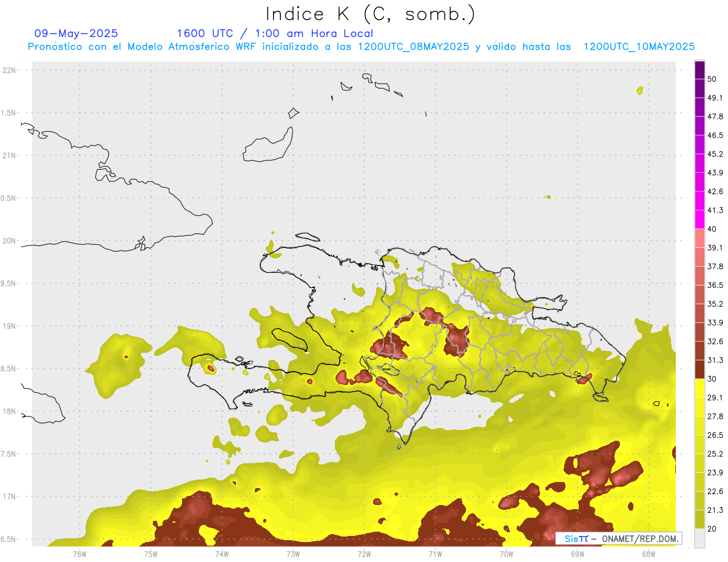Click the legend value "23.9"
This screenshot has height=562, width=728.
pos(716,473)
